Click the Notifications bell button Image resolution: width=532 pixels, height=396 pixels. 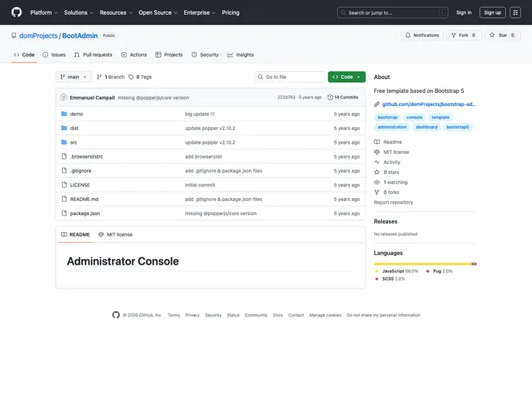422,36
